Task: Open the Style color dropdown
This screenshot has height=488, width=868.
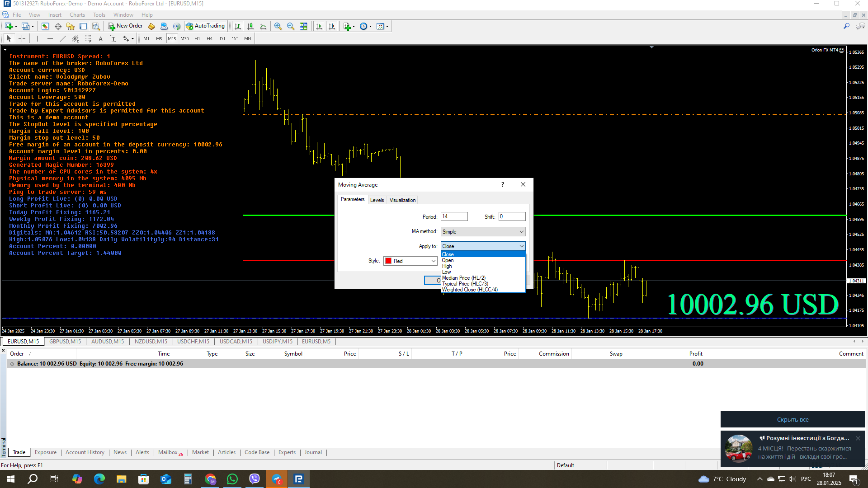Action: 433,261
